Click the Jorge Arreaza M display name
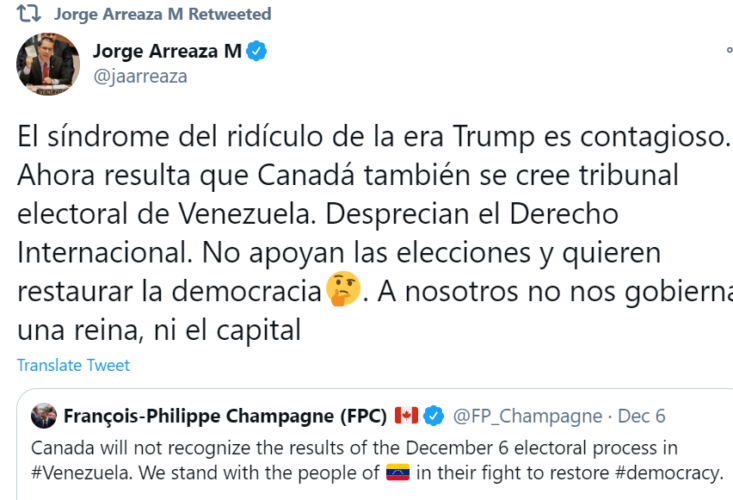Viewport: 733px width, 500px height. pos(166,51)
